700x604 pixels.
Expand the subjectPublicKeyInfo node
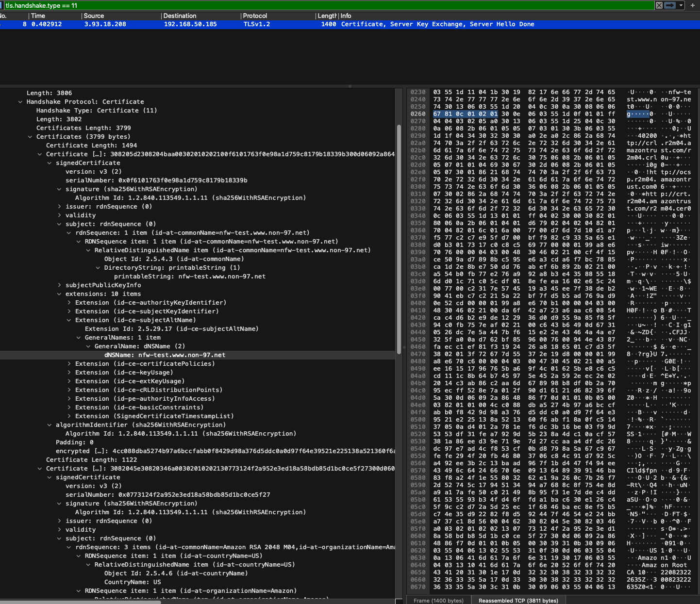(x=59, y=285)
